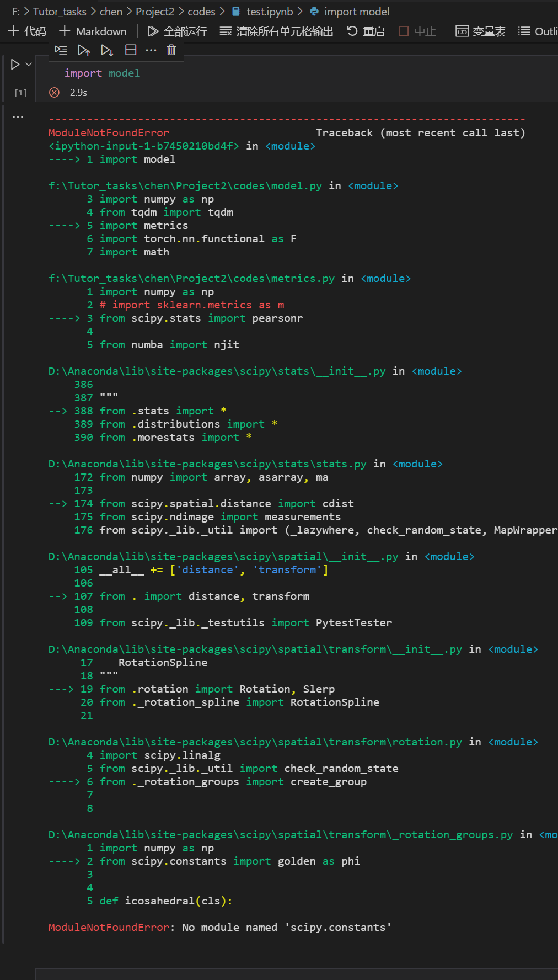Click 'from scipy.spatial.distance import cdist' line

[227, 504]
